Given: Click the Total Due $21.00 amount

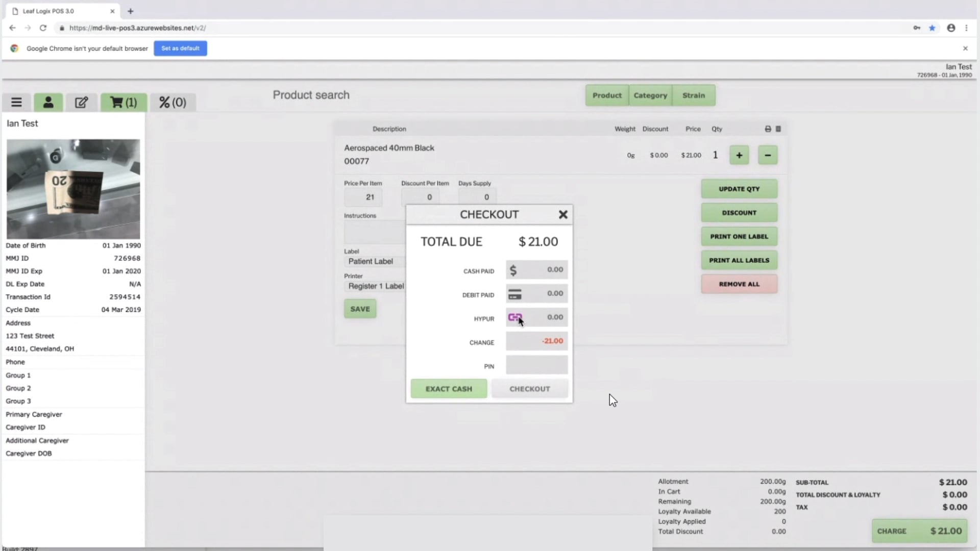Looking at the screenshot, I should tap(538, 242).
